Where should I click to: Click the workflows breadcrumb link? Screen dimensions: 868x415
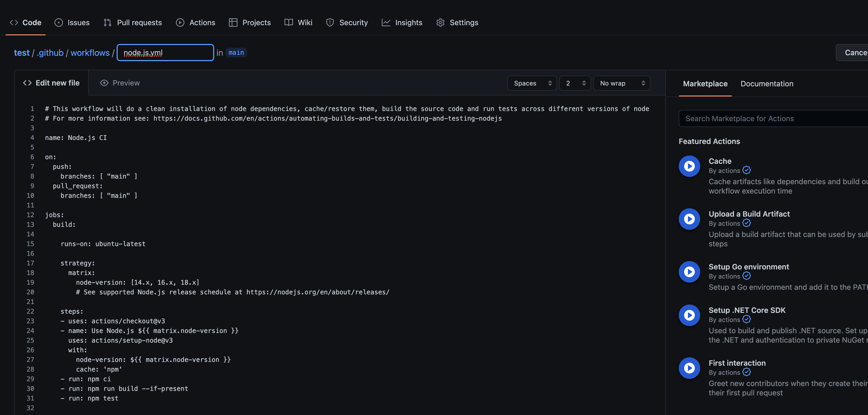tap(90, 53)
